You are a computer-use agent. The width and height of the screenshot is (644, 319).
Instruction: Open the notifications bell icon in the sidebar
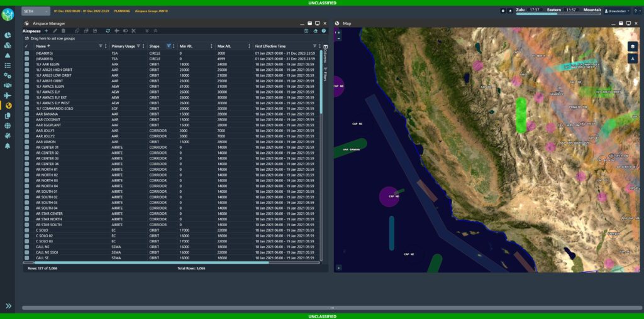pos(8,146)
